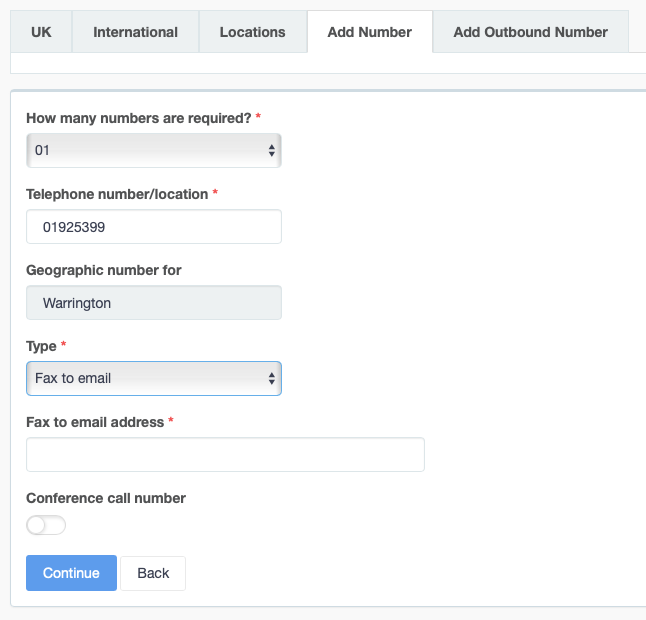Open the Add Outbound Number tab

pos(530,32)
